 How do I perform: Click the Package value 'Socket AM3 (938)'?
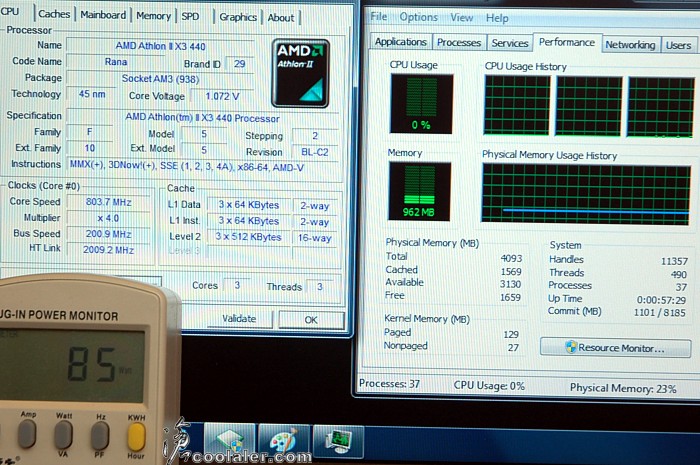click(160, 79)
